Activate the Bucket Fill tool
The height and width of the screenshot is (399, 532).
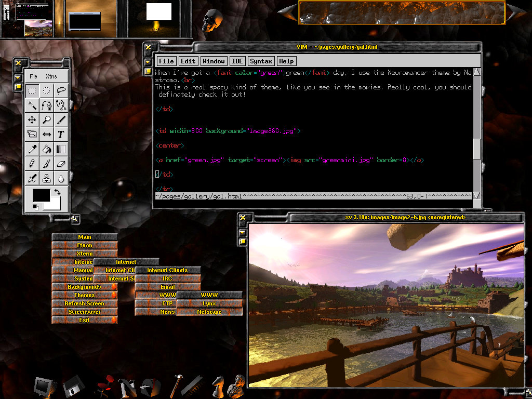click(47, 149)
